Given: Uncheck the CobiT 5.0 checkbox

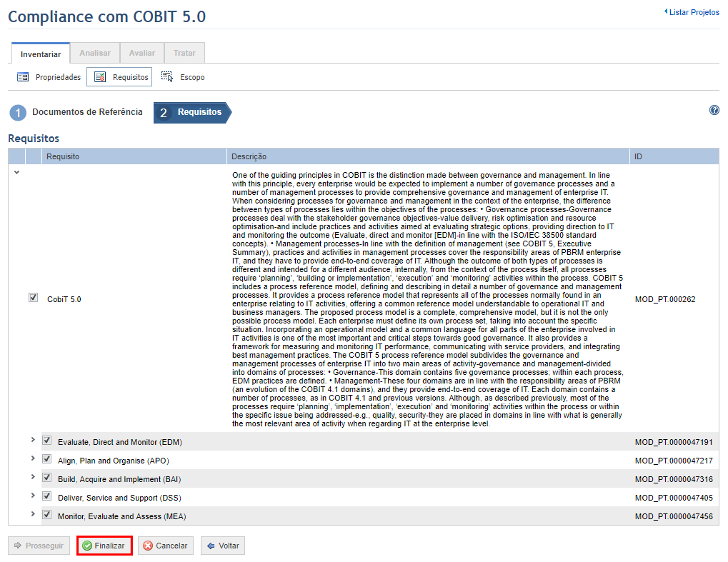Looking at the screenshot, I should click(33, 298).
